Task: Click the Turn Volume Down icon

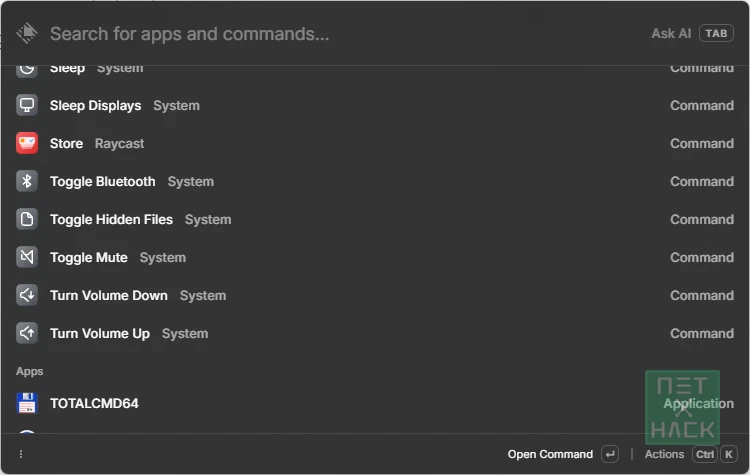Action: coord(27,295)
